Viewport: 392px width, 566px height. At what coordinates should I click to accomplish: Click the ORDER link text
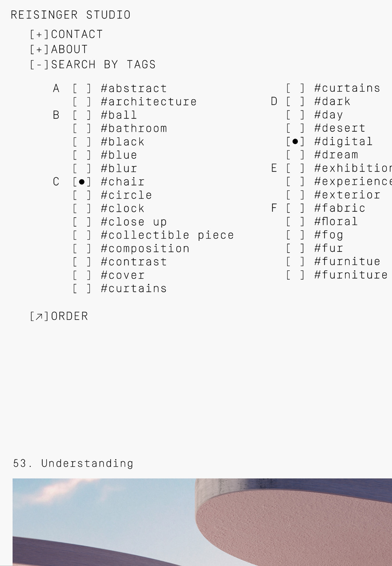[x=69, y=316]
